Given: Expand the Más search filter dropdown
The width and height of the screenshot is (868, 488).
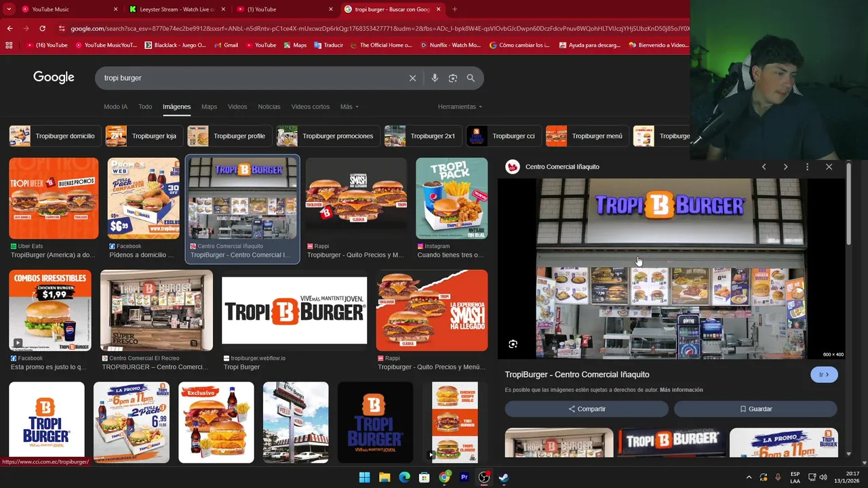Looking at the screenshot, I should [x=349, y=106].
